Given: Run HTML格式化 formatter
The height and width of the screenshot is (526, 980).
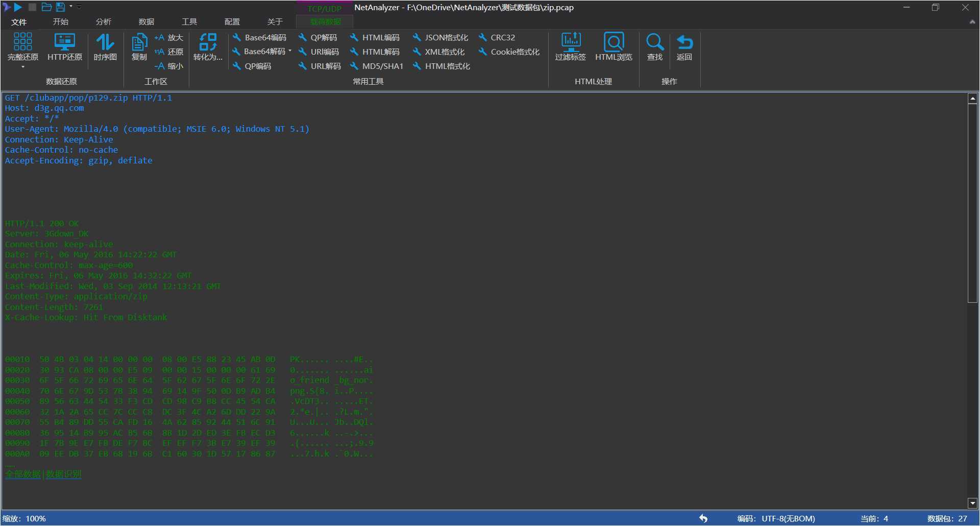Looking at the screenshot, I should [x=442, y=66].
